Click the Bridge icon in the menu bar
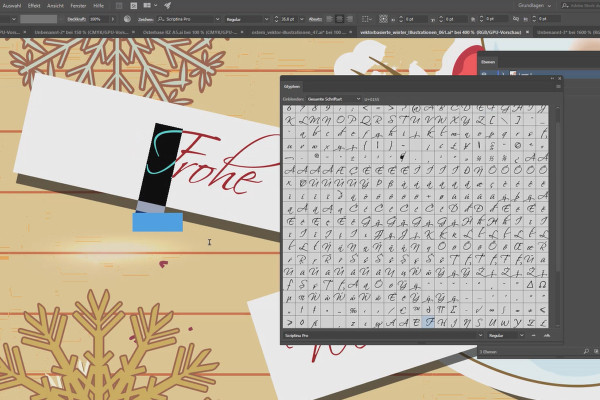The image size is (600, 400). [x=119, y=6]
